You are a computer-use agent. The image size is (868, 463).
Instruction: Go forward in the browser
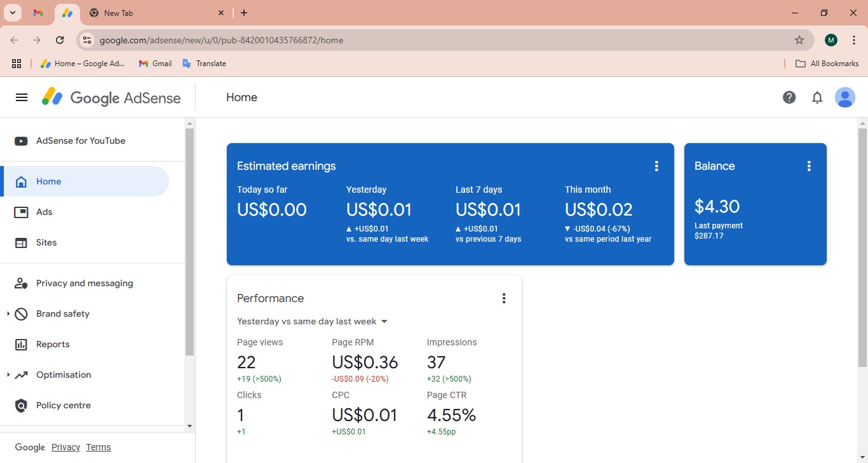pyautogui.click(x=37, y=40)
